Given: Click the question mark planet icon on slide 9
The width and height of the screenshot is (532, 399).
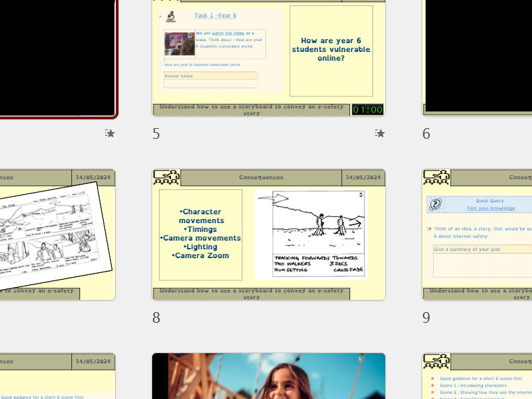Looking at the screenshot, I should (435, 204).
